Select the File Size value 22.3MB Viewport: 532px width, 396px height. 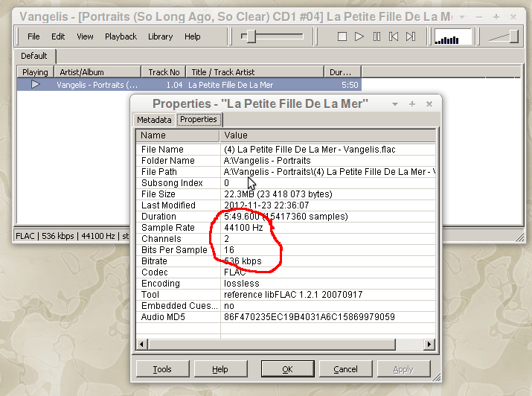278,194
